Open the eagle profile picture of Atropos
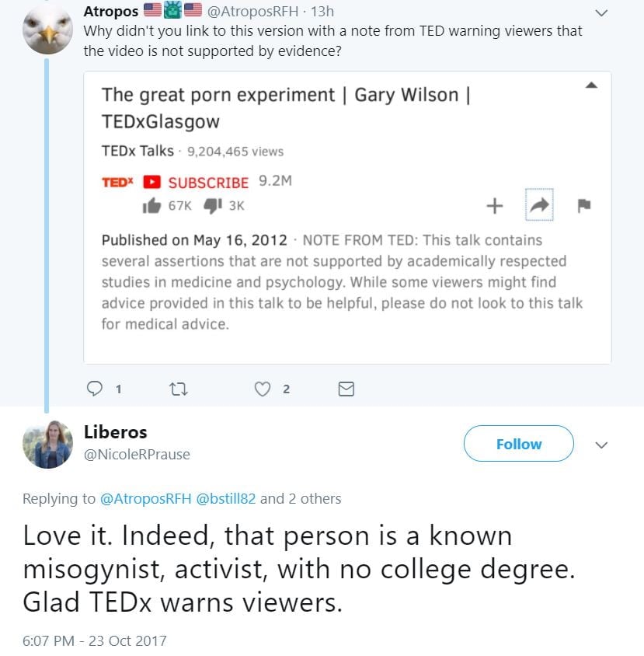The width and height of the screenshot is (644, 656). coord(47,30)
